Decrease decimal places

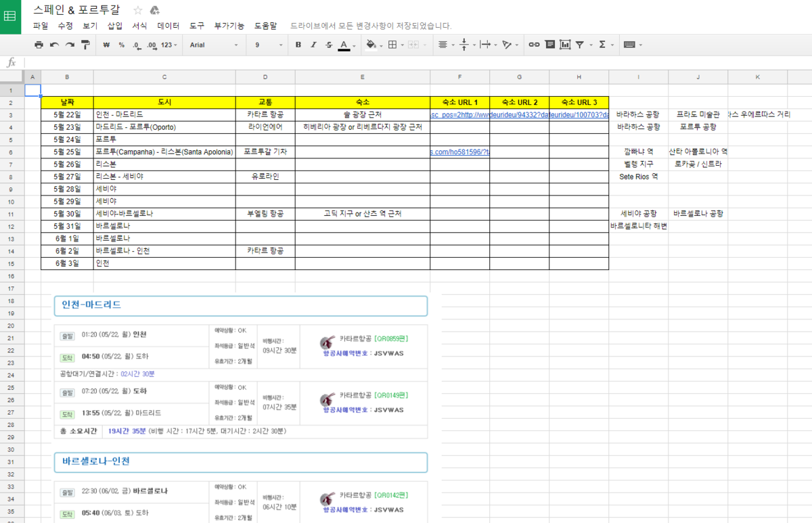tap(137, 45)
